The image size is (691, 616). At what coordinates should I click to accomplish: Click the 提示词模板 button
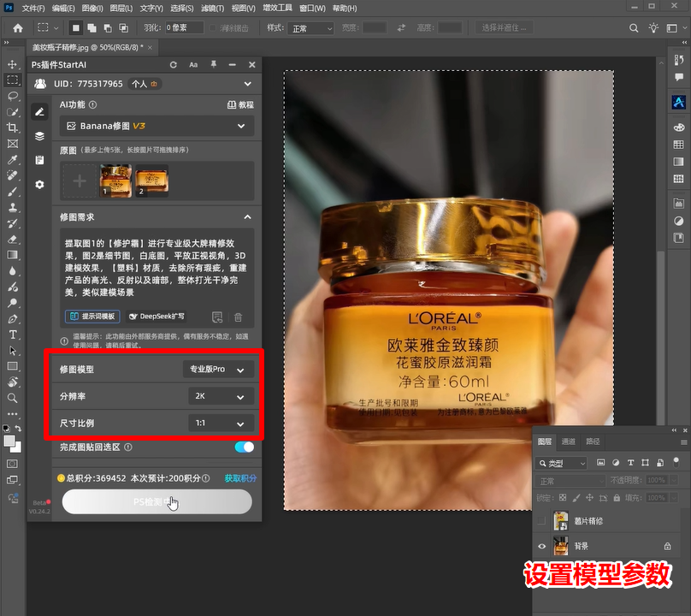(x=92, y=317)
